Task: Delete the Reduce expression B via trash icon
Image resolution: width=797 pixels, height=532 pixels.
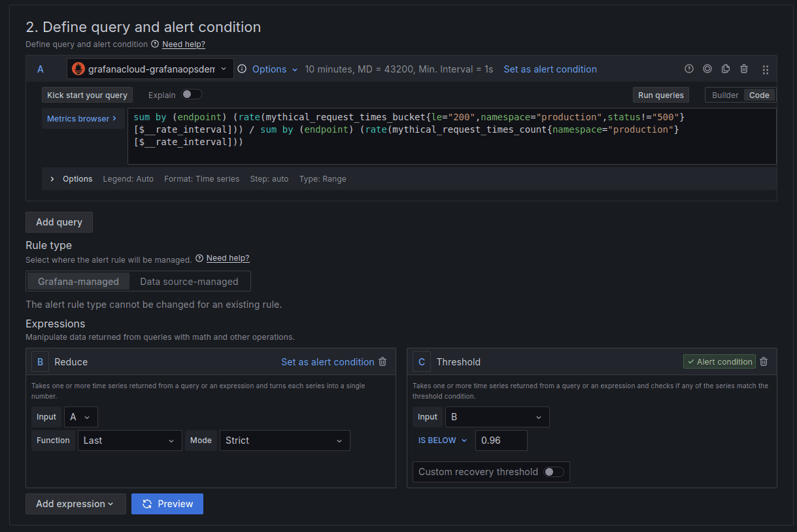Action: click(x=382, y=361)
